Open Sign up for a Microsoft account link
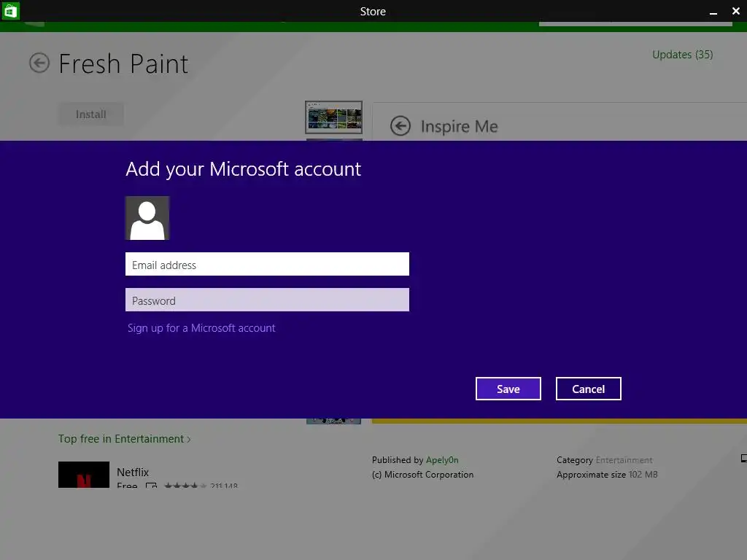Screen dimensions: 747x560 [201, 328]
